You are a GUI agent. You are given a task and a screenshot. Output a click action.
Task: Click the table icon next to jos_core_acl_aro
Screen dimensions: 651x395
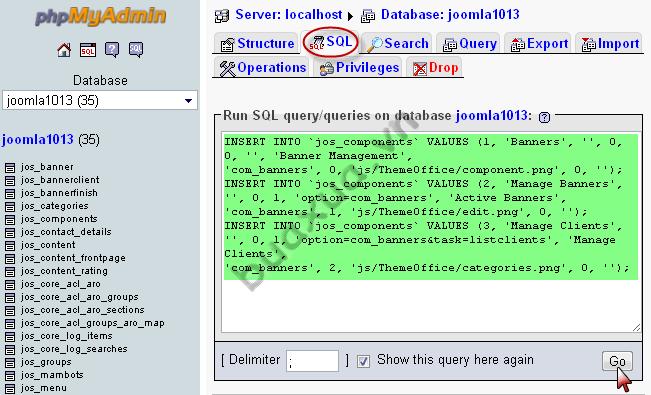click(10, 285)
